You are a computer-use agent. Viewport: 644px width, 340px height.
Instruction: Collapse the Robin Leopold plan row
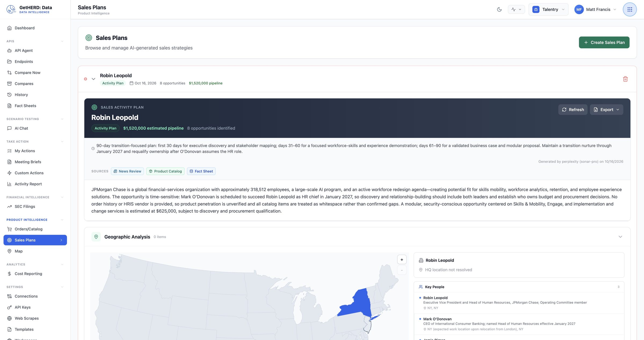point(93,79)
